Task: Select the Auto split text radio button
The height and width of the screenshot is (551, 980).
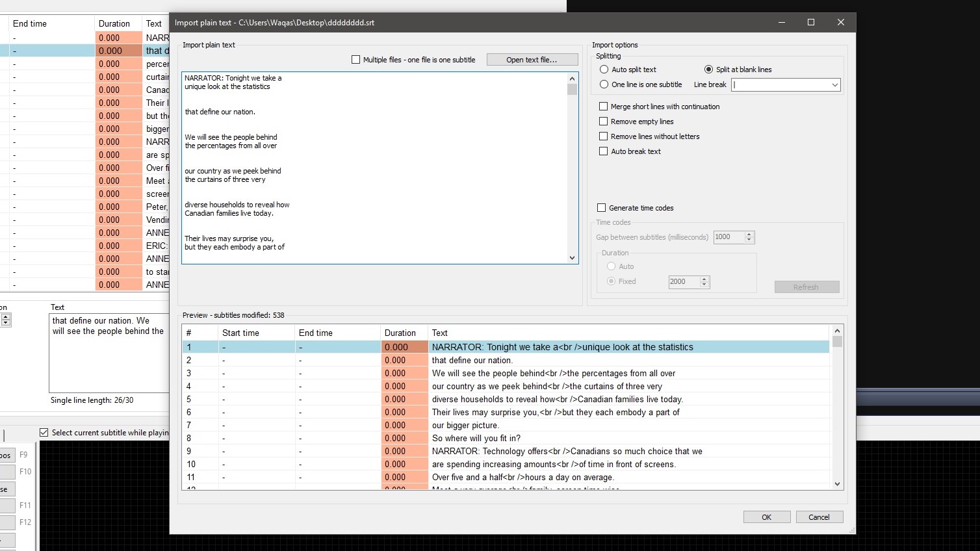Action: [x=604, y=69]
